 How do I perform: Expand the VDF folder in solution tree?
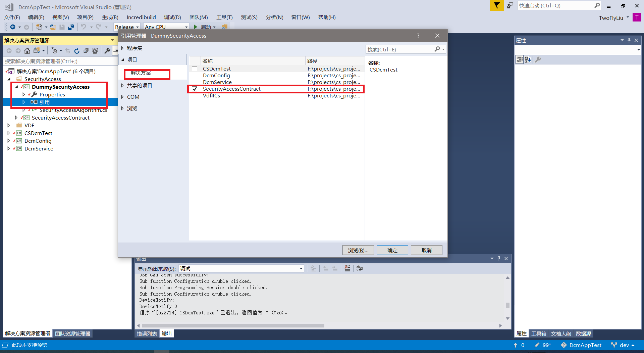click(9, 125)
